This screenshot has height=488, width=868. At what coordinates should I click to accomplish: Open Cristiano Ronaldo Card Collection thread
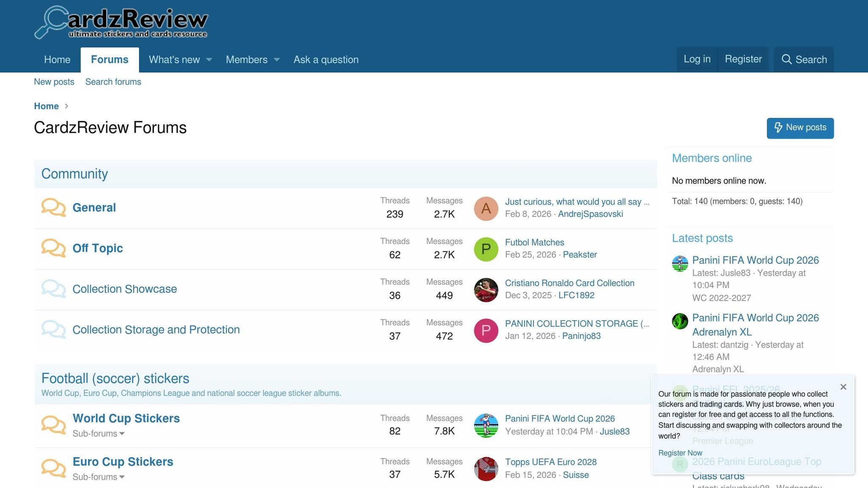point(569,283)
